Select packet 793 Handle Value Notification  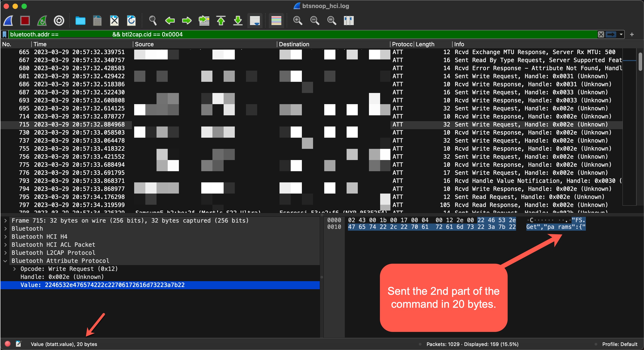point(311,181)
